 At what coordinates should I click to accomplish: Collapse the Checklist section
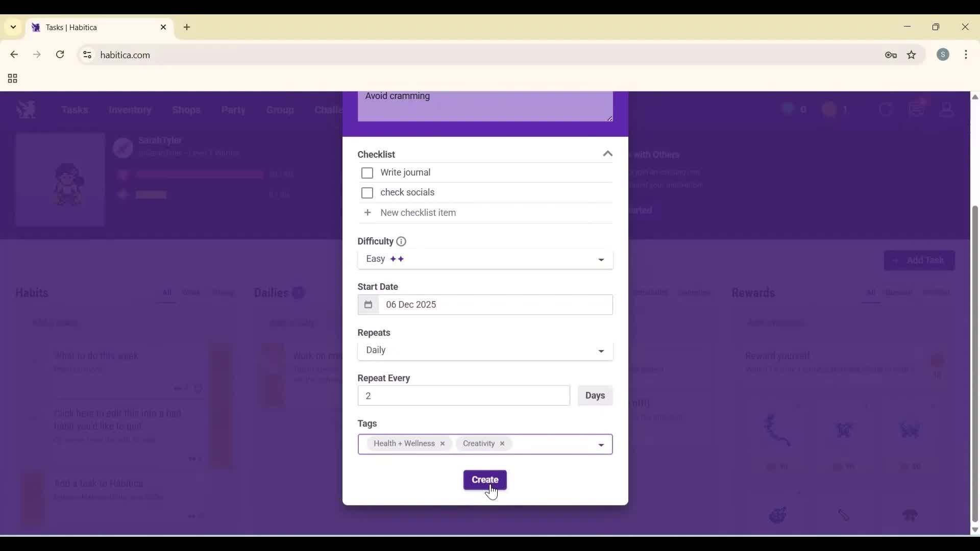point(607,154)
